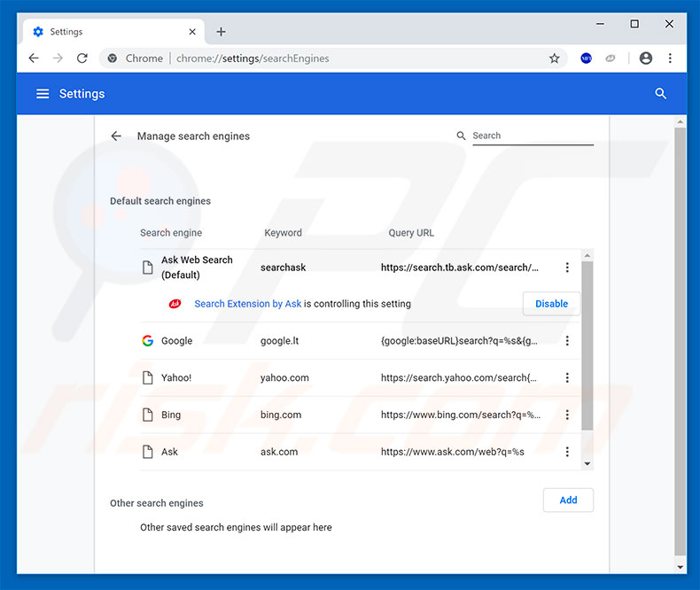Open Chrome's three-dot main menu
Viewport: 700px width, 590px height.
click(x=670, y=58)
